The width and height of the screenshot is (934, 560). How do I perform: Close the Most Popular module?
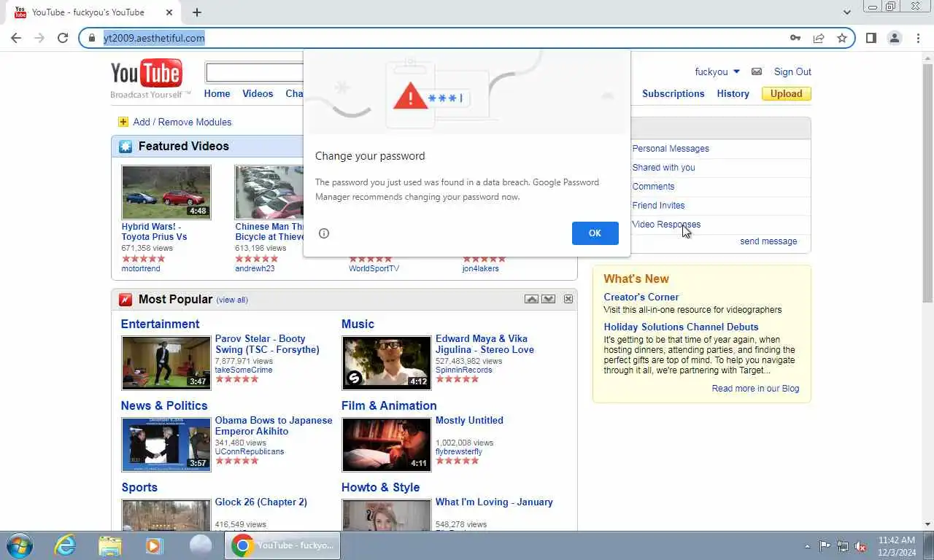[568, 299]
